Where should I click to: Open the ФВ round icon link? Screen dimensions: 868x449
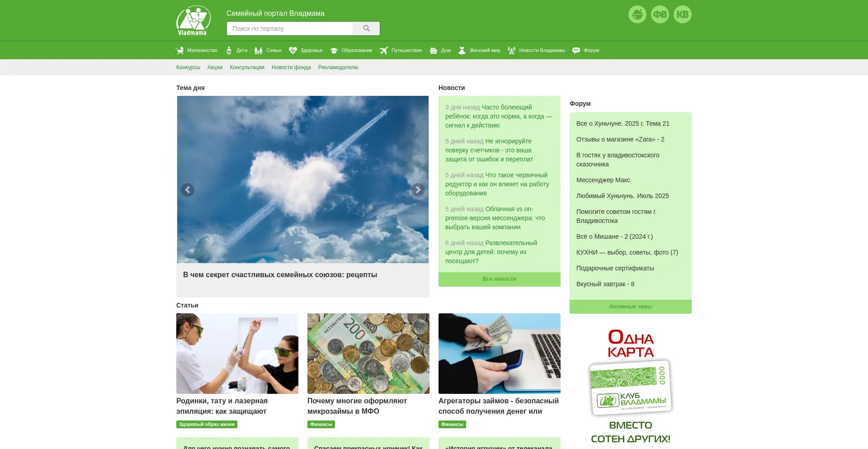(660, 14)
